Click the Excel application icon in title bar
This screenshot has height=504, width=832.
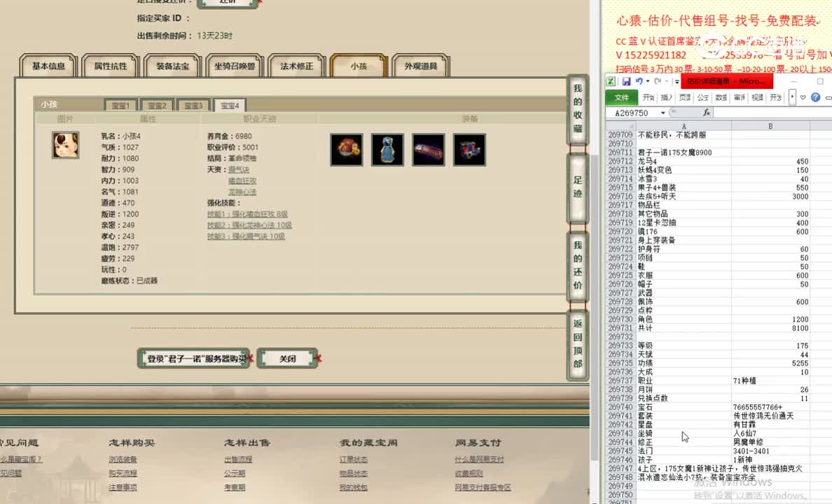[611, 81]
